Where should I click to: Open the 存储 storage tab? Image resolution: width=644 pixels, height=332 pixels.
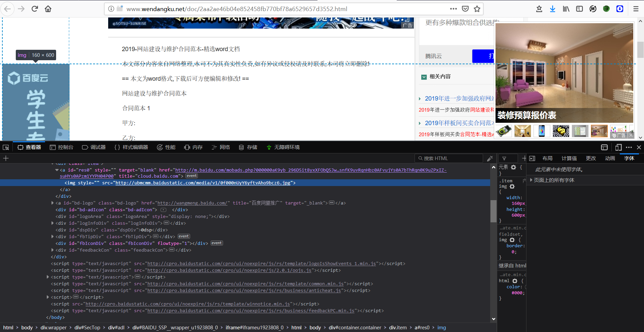(248, 147)
